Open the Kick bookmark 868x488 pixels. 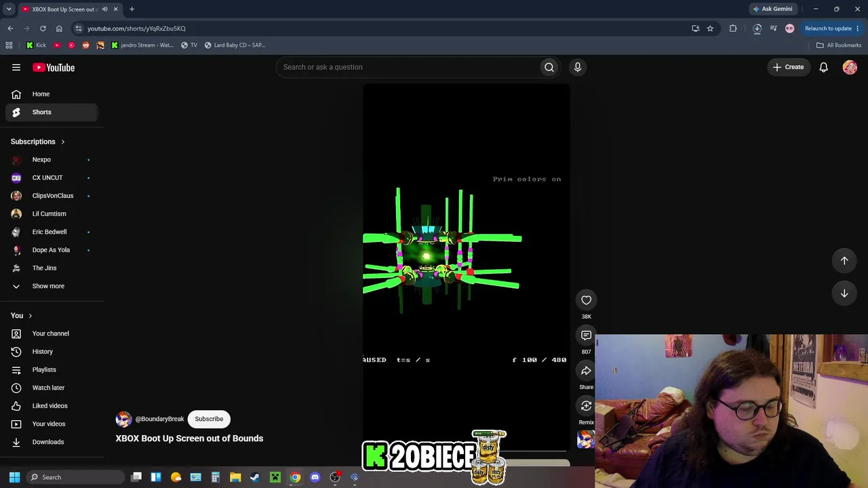[x=36, y=45]
